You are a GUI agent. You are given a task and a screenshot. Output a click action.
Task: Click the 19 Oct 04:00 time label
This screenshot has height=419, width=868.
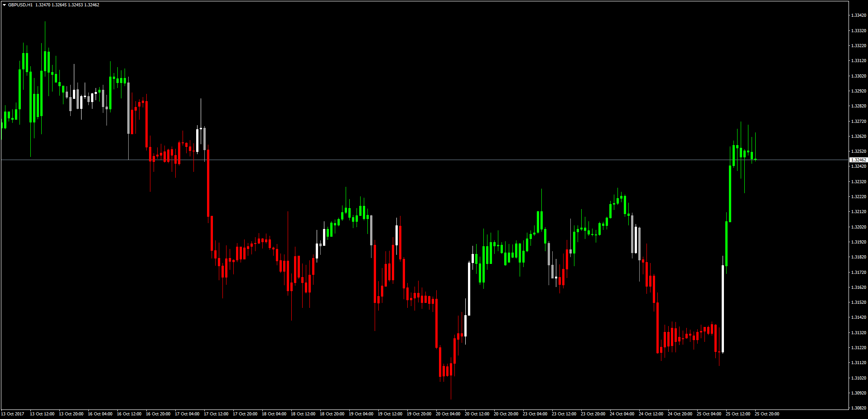click(361, 414)
